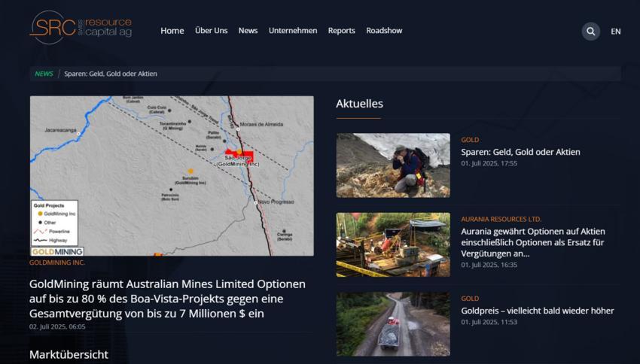Click the date 02. Juli 2025, 06:05

[x=57, y=326]
